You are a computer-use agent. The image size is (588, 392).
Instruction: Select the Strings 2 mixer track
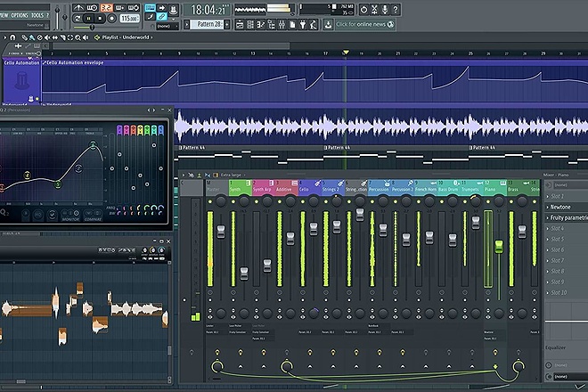[x=332, y=186]
